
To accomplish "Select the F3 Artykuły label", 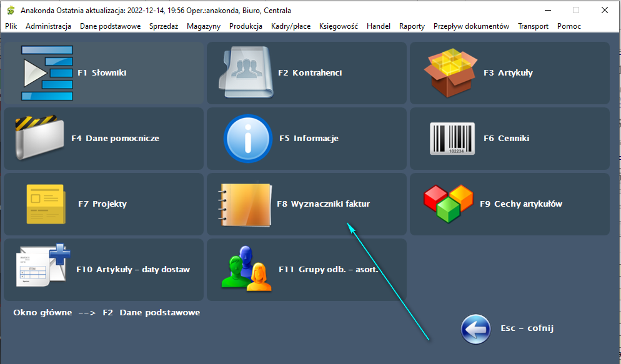I will 508,73.
